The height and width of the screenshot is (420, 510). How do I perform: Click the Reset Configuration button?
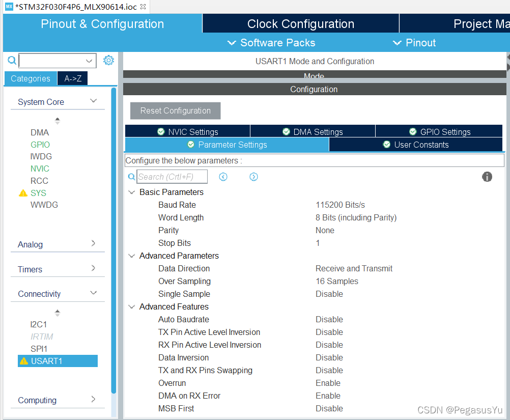(x=175, y=110)
